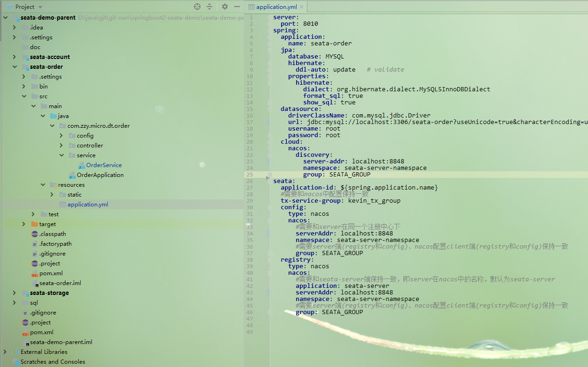588x367 pixels.
Task: Hide the Project tool window
Action: [x=238, y=7]
